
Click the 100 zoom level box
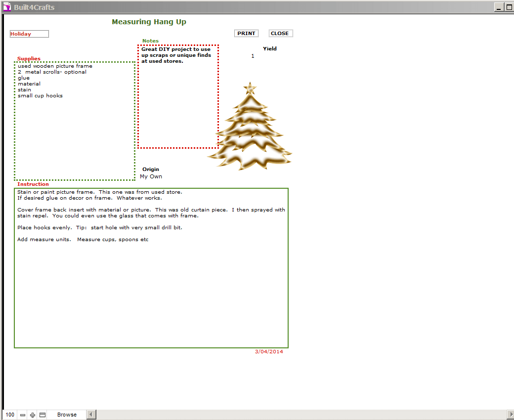point(10,415)
